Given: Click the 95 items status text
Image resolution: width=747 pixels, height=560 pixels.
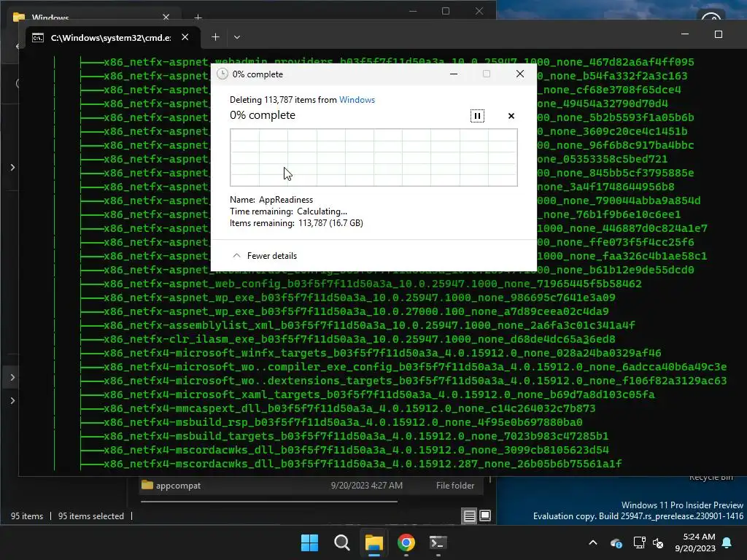Looking at the screenshot, I should tap(27, 516).
